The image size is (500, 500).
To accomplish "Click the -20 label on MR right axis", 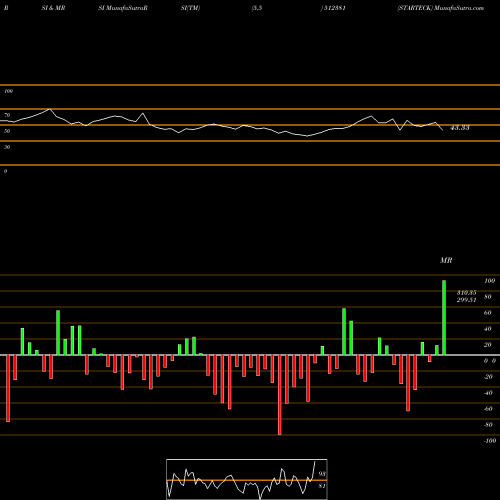I will tap(488, 377).
